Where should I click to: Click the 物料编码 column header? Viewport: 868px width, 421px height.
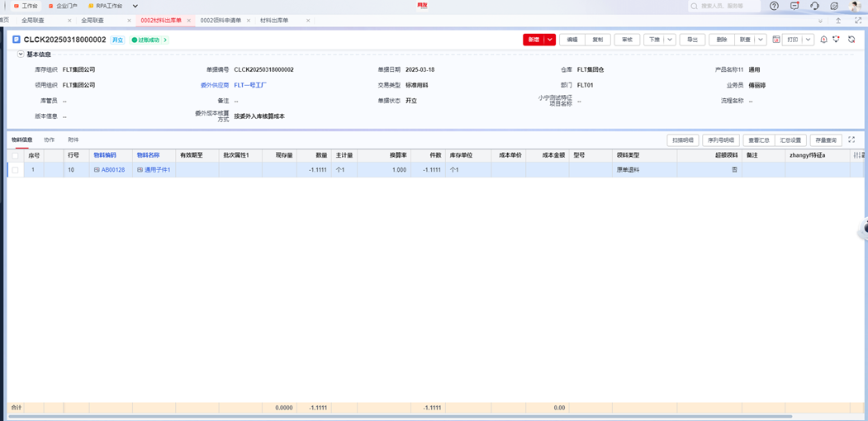[x=105, y=155]
